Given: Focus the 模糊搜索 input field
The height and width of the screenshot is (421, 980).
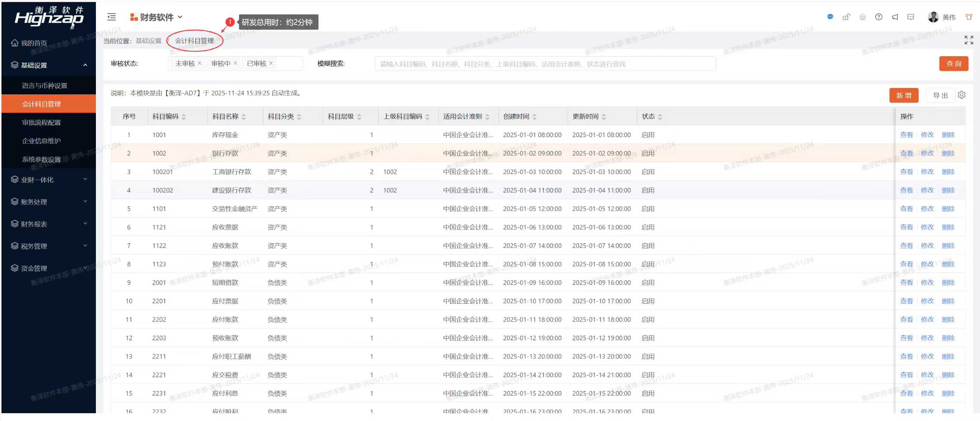Looking at the screenshot, I should (x=545, y=64).
